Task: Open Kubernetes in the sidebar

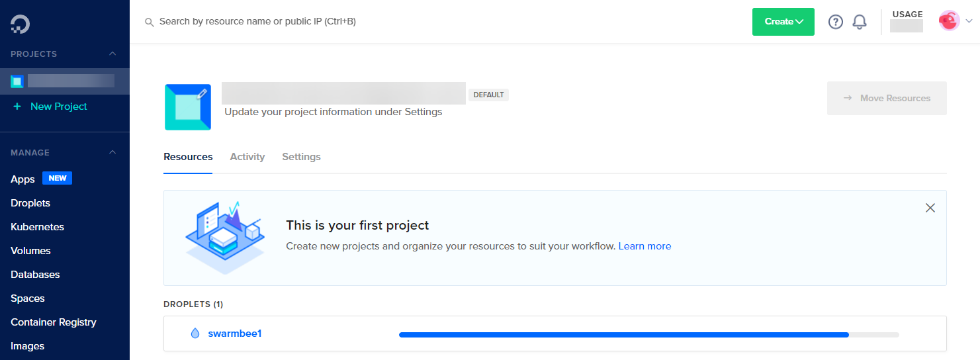Action: pos(37,227)
